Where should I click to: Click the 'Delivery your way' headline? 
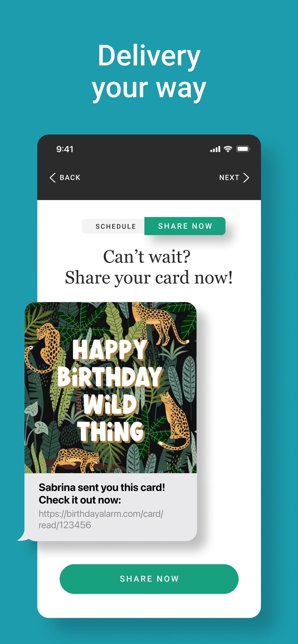[x=149, y=71]
